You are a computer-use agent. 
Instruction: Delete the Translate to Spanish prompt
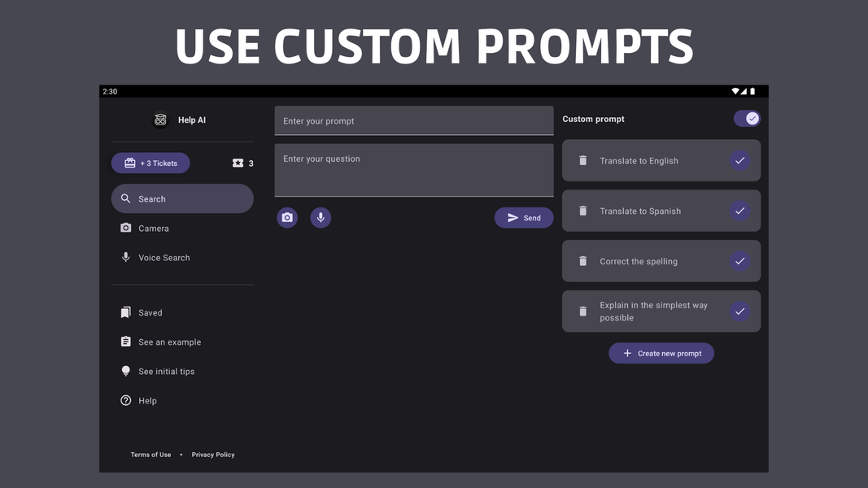582,211
